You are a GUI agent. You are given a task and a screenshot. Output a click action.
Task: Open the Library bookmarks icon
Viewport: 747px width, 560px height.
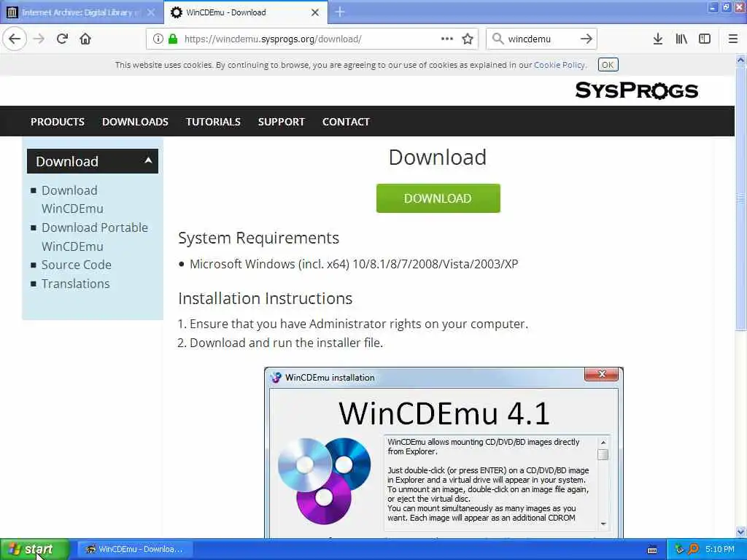pyautogui.click(x=681, y=39)
